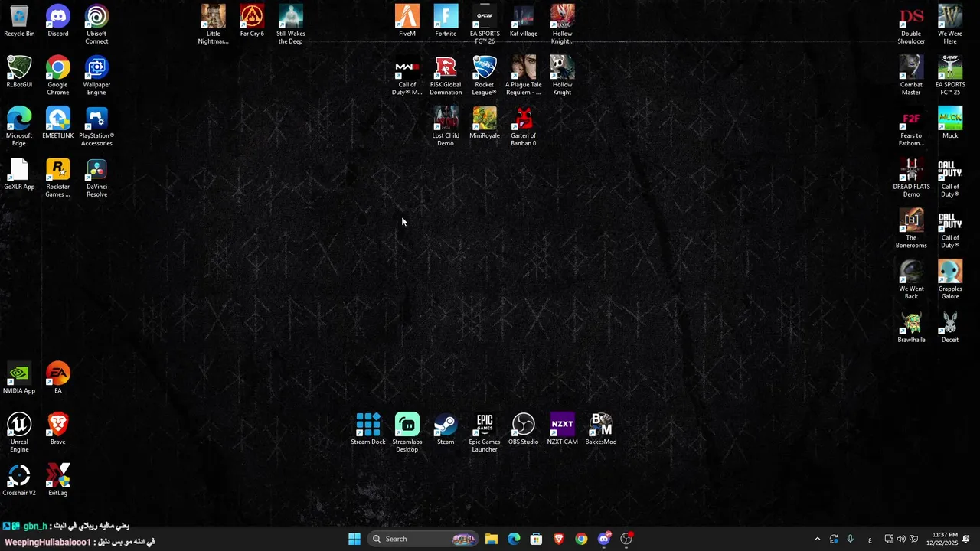
Task: Open Little Nightmares game shortcut
Action: [x=214, y=24]
